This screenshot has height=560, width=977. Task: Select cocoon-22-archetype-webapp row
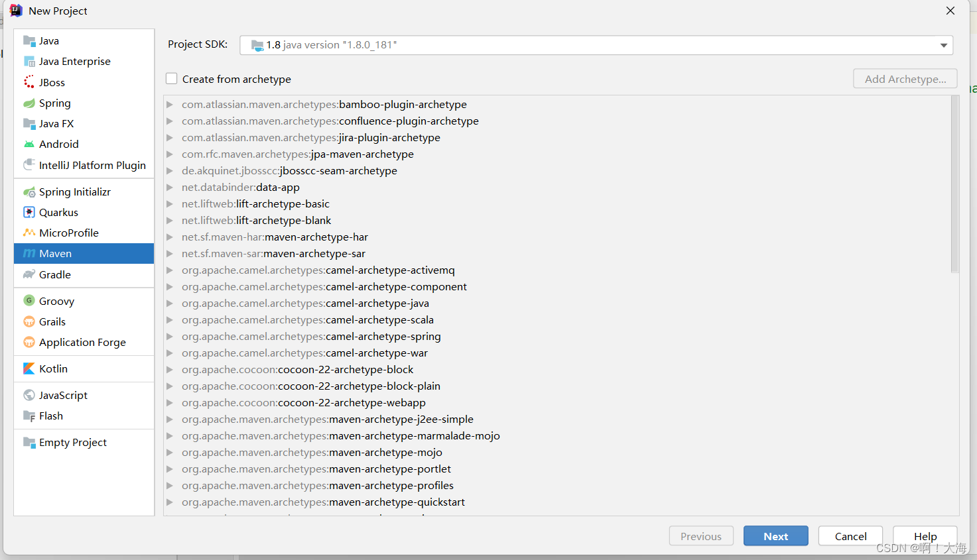coord(557,403)
